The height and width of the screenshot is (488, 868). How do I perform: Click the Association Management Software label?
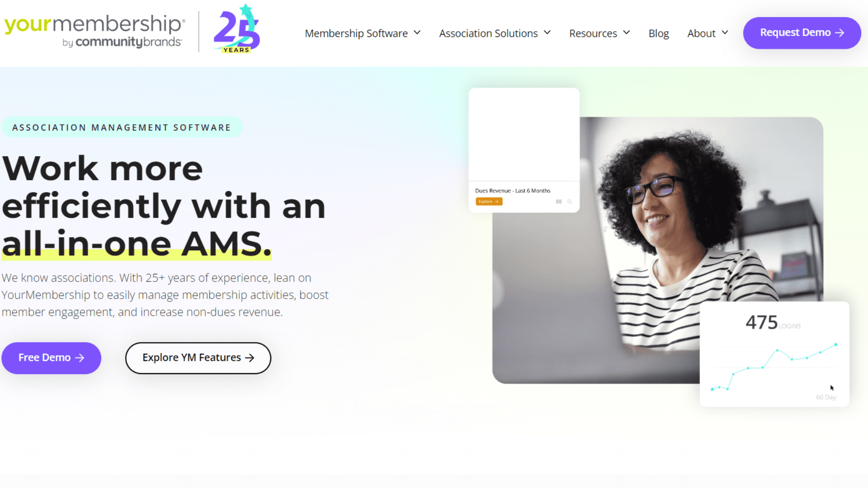122,127
